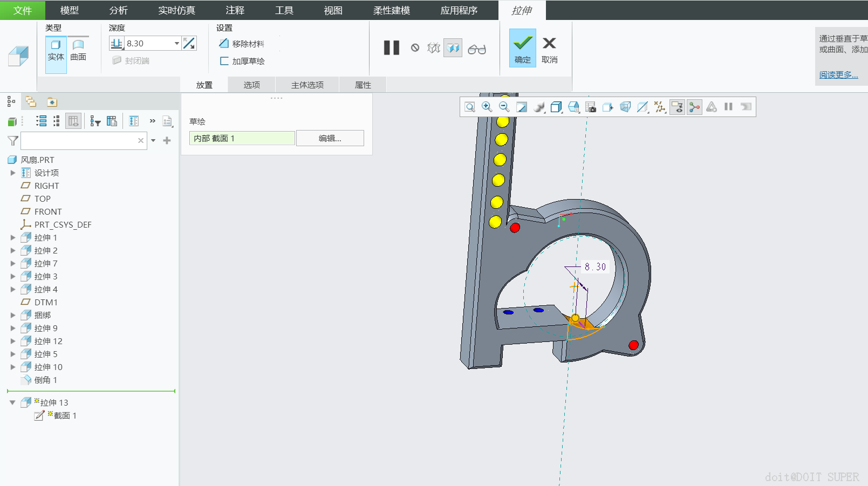Open the depth value 8.30 dropdown

(176, 44)
